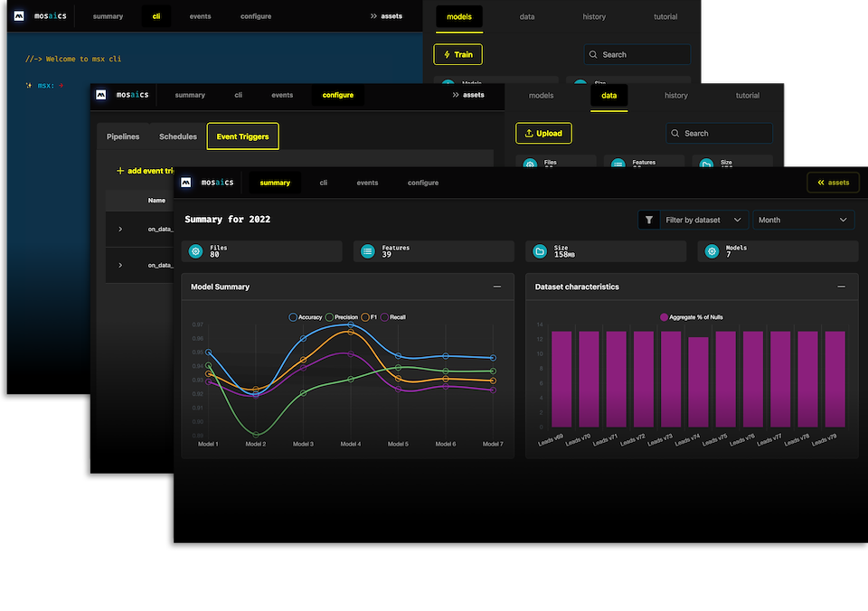
Task: Click the Upload button
Action: (543, 134)
